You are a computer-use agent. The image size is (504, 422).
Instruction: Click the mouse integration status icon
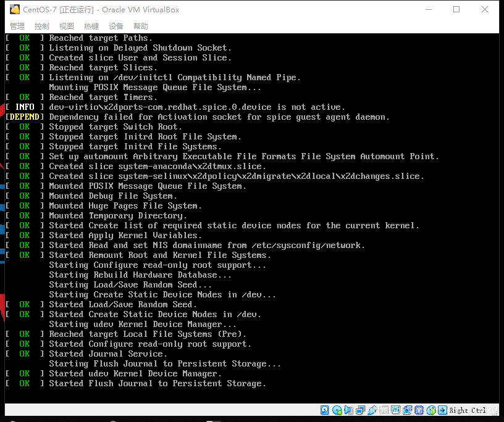(431, 410)
